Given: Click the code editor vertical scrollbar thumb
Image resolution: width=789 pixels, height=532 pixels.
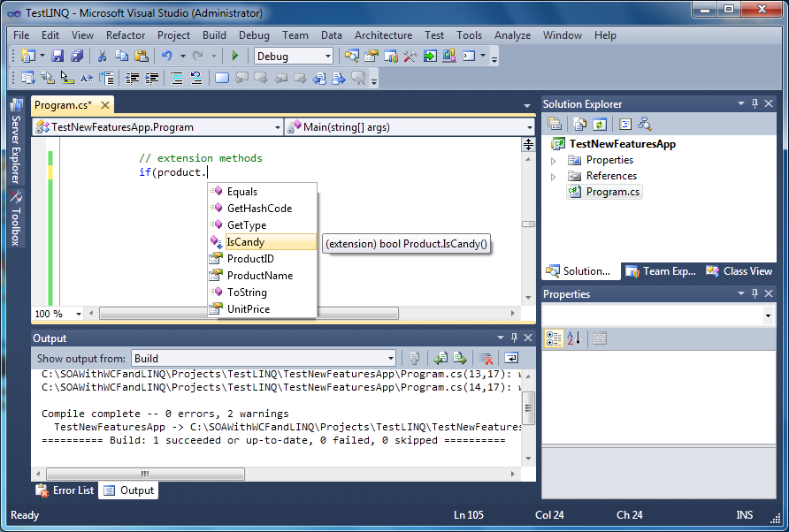Looking at the screenshot, I should click(528, 224).
